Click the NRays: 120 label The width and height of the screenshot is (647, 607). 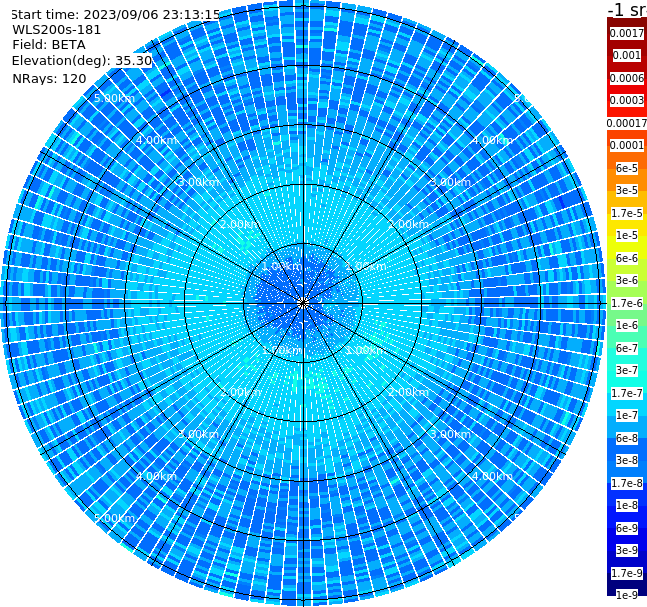coord(49,79)
